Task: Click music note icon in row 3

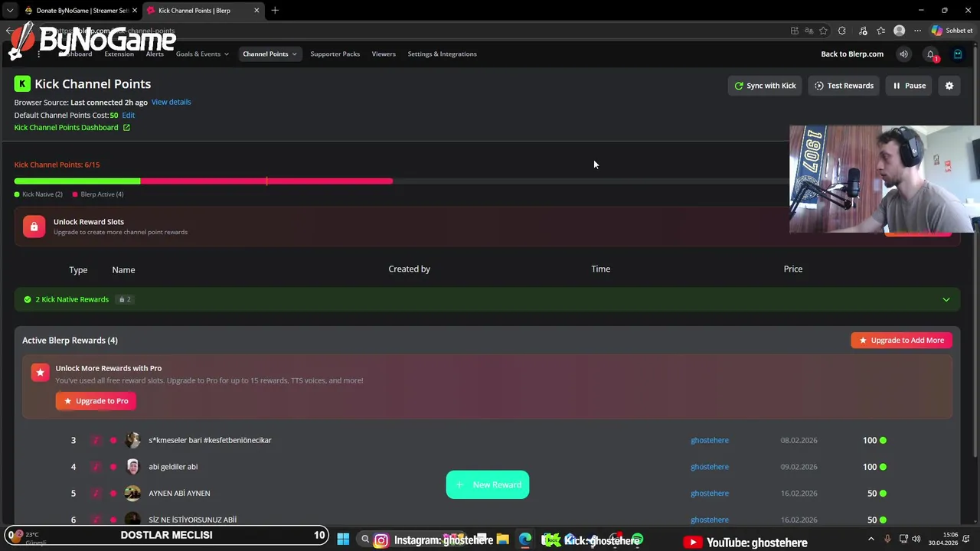Action: (96, 441)
